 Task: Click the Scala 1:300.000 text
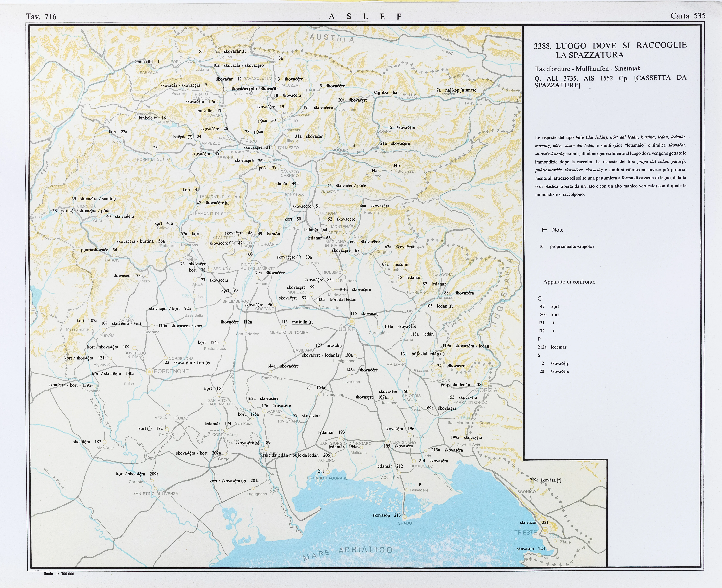click(x=59, y=574)
